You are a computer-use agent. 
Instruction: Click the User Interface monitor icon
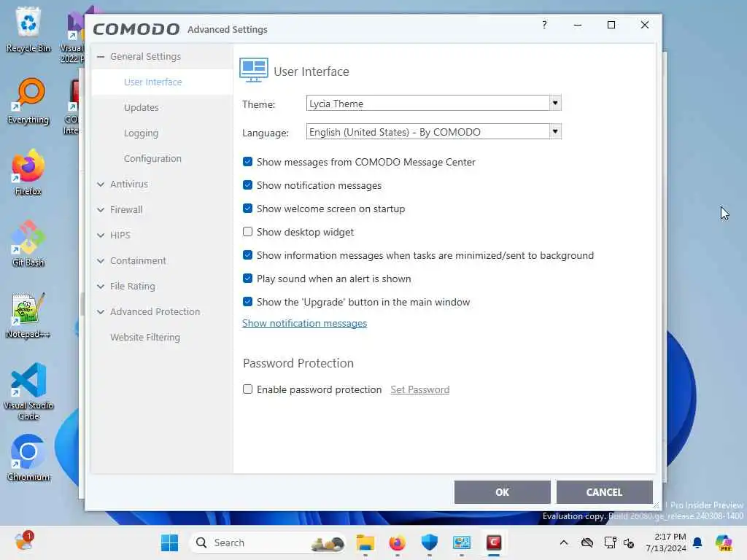(253, 71)
